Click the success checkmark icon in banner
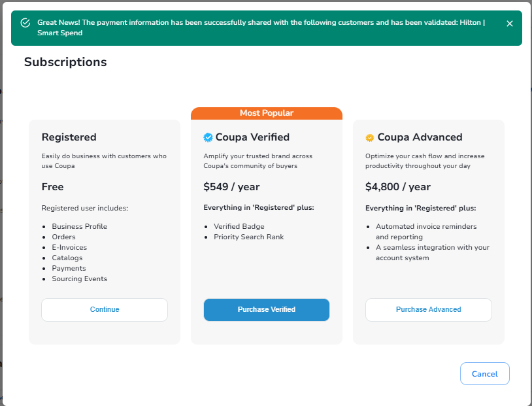The width and height of the screenshot is (532, 406). pyautogui.click(x=25, y=23)
